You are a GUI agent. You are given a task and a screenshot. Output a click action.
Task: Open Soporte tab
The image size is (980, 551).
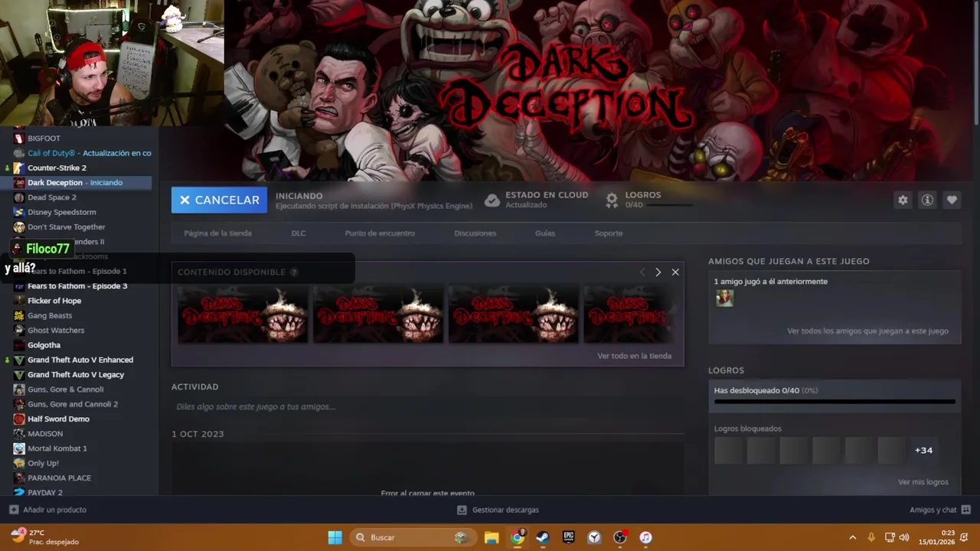609,233
